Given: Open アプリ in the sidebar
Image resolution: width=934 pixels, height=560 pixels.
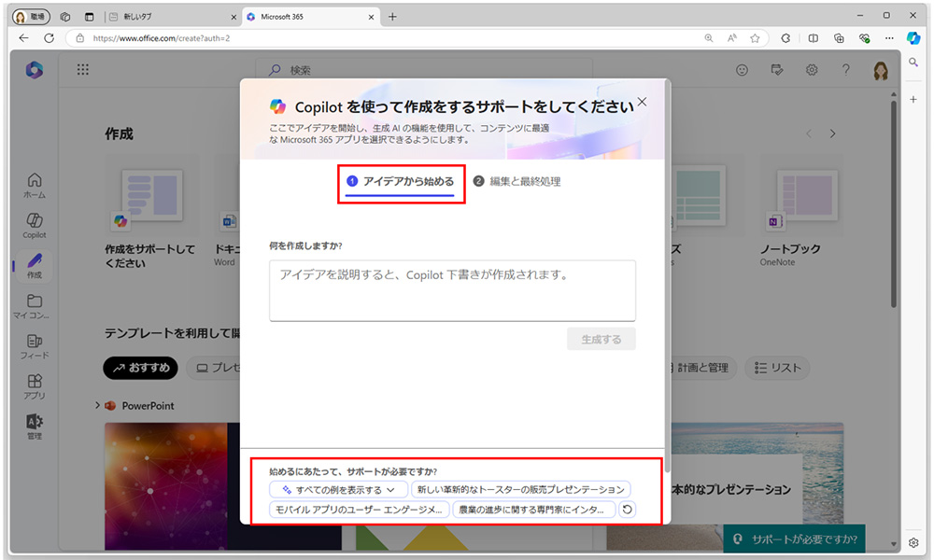Looking at the screenshot, I should pyautogui.click(x=35, y=386).
